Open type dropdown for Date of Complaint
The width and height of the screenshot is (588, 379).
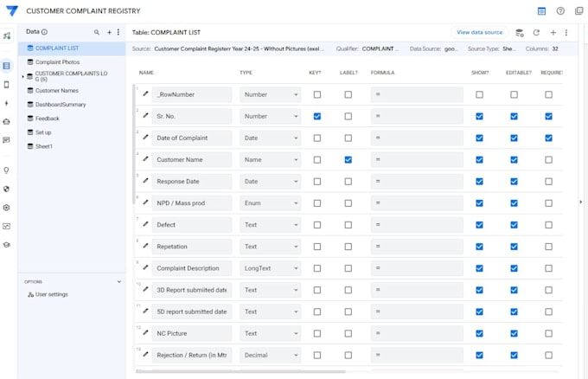(x=271, y=138)
